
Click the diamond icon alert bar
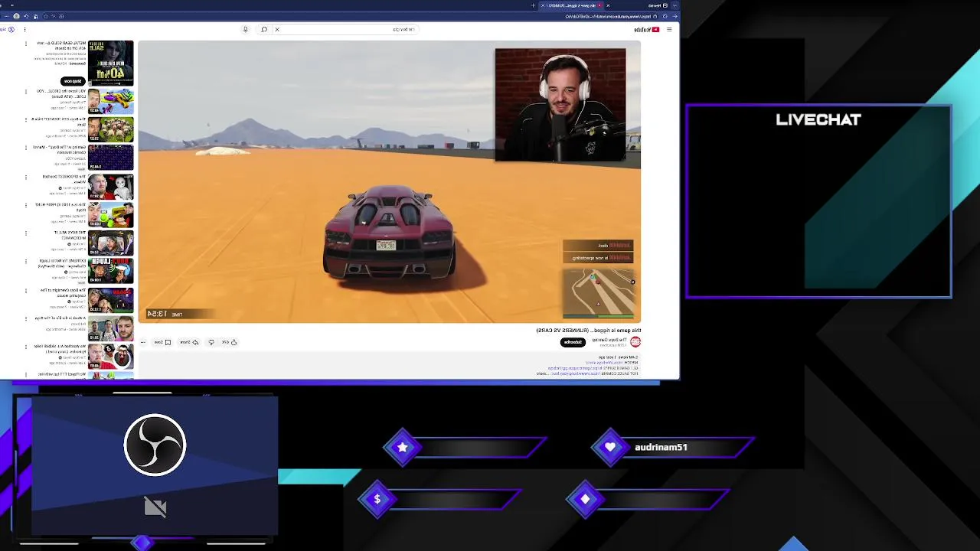point(585,499)
